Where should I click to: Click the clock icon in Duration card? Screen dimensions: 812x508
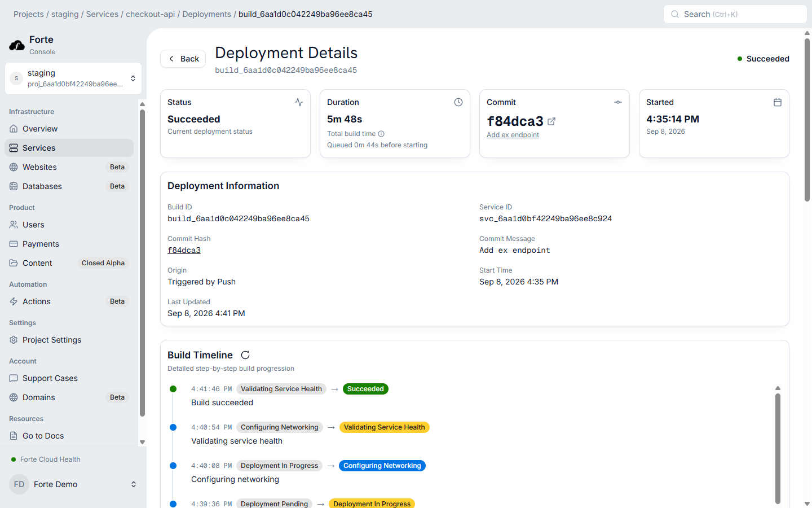click(x=458, y=102)
